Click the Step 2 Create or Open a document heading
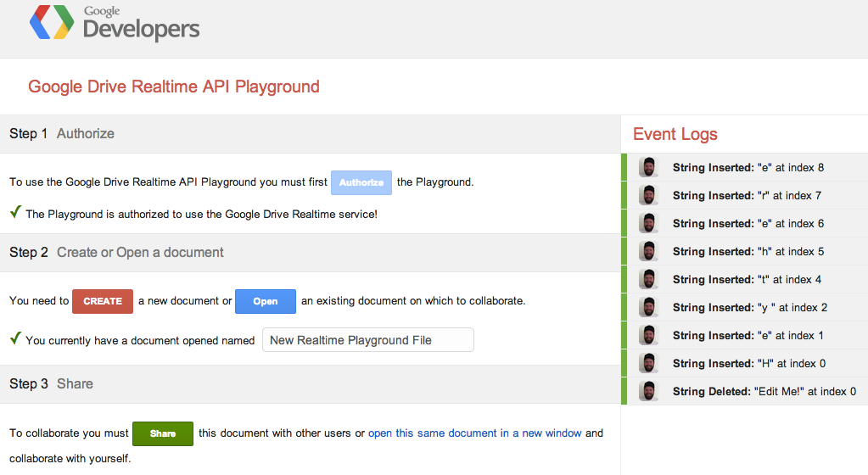The image size is (868, 475). pos(116,253)
